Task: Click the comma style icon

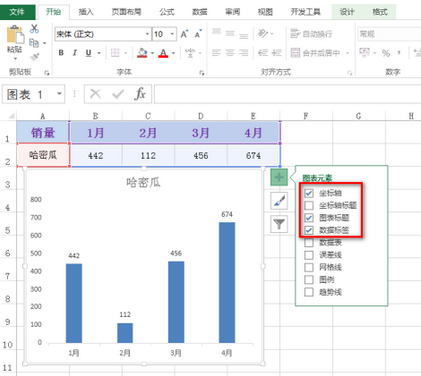Action: 399,53
